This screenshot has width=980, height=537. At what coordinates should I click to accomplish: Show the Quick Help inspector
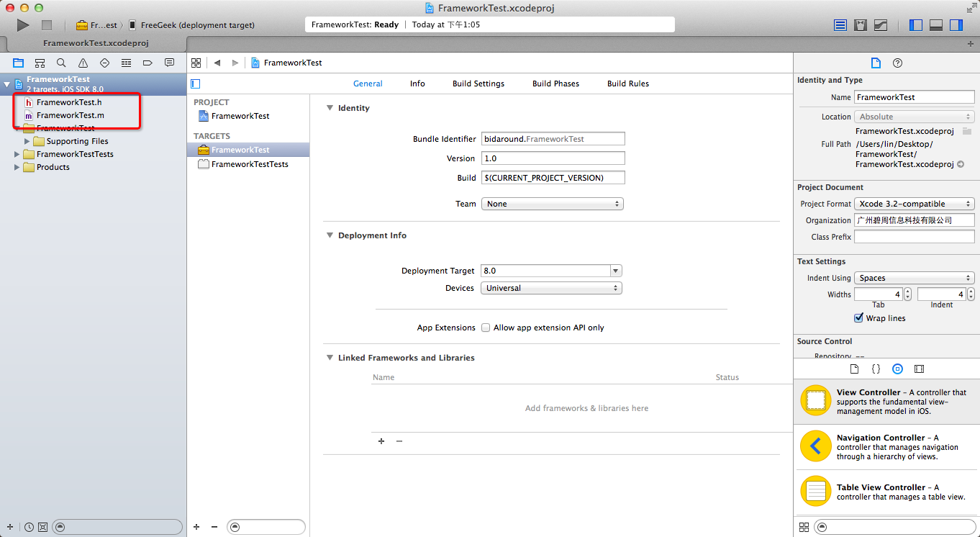pos(897,63)
